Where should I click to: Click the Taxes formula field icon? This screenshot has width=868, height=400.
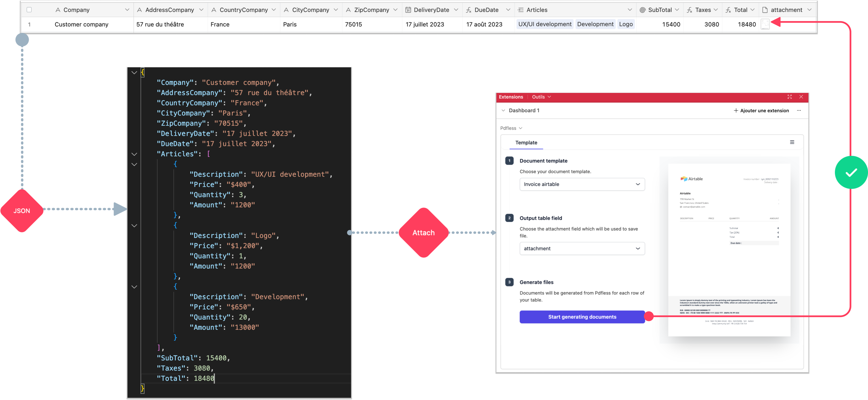[x=690, y=10]
